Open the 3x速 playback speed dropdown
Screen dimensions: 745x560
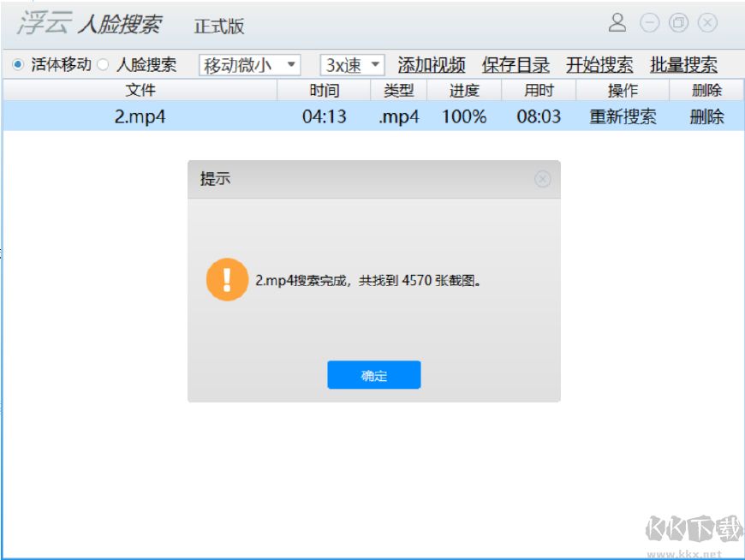pos(350,64)
